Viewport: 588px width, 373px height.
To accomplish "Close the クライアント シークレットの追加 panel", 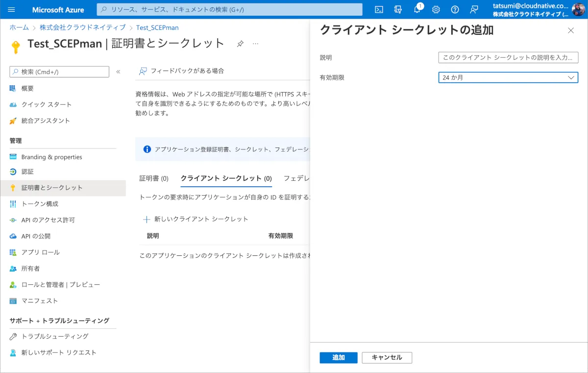I will [x=570, y=30].
